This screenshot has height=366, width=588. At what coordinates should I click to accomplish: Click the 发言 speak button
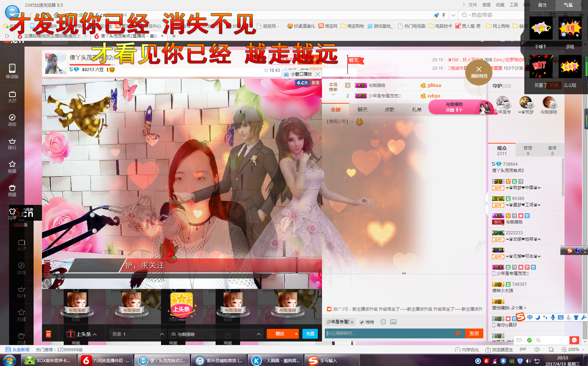coord(474,333)
